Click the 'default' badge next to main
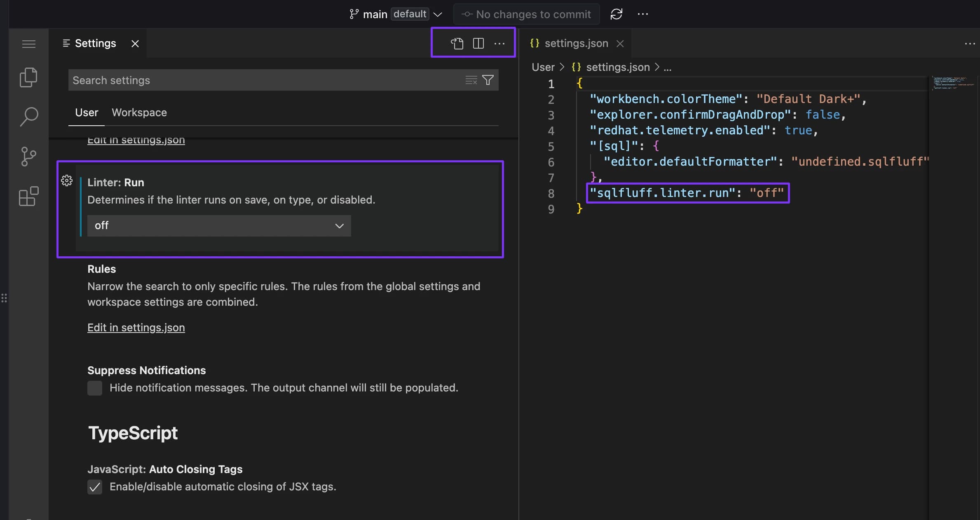Viewport: 980px width, 520px height. 410,14
